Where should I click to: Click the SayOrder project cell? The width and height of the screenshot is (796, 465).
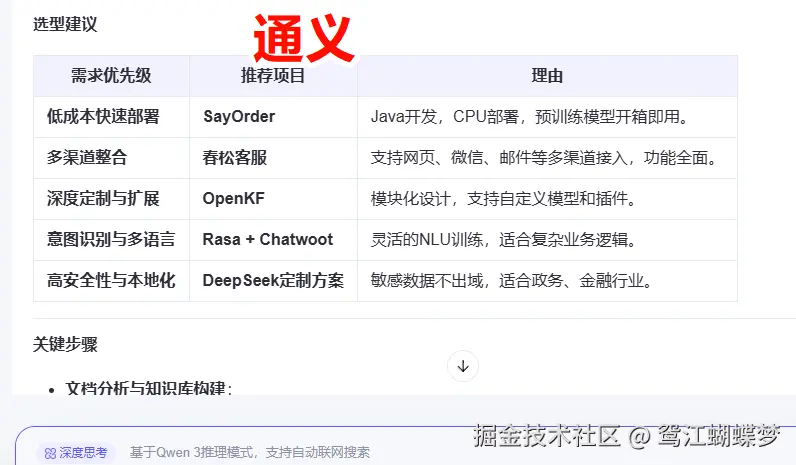[x=273, y=117]
